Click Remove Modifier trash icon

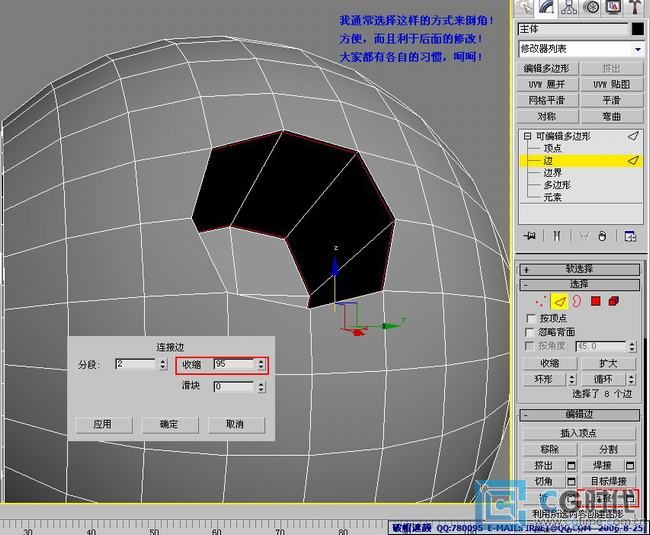point(602,236)
